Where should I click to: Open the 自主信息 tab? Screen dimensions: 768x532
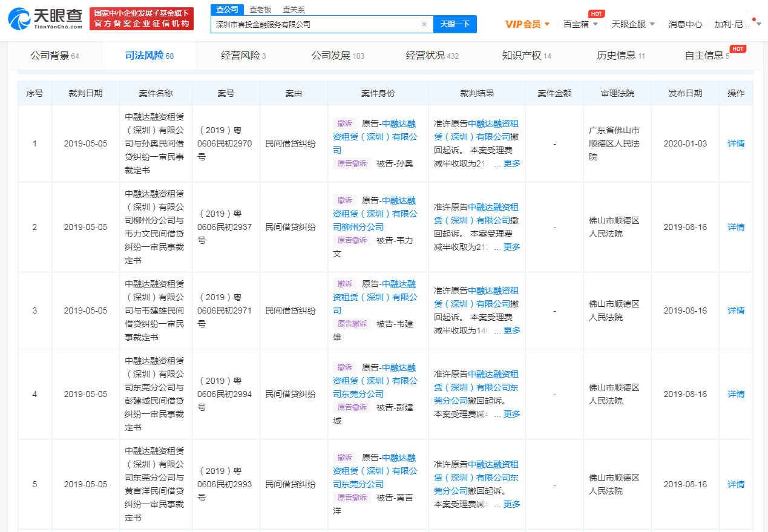click(707, 56)
